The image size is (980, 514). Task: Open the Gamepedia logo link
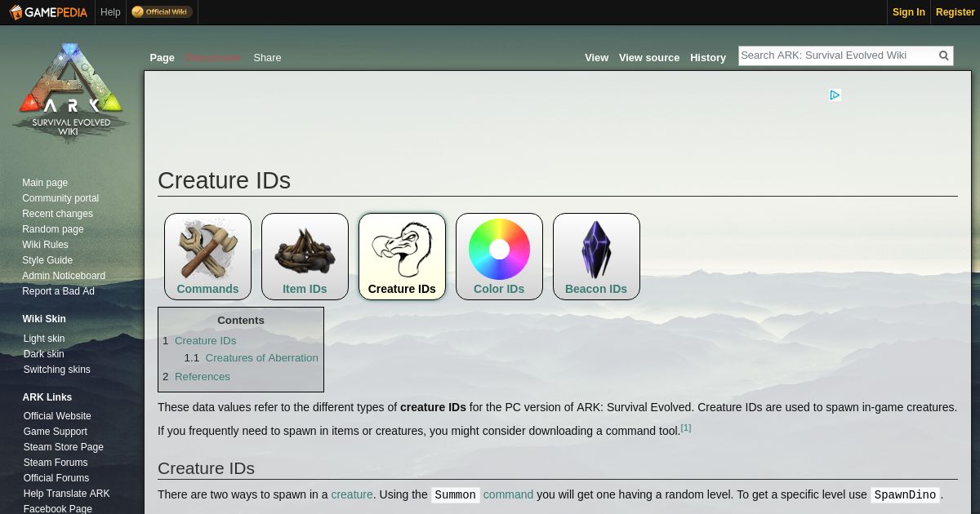point(48,12)
